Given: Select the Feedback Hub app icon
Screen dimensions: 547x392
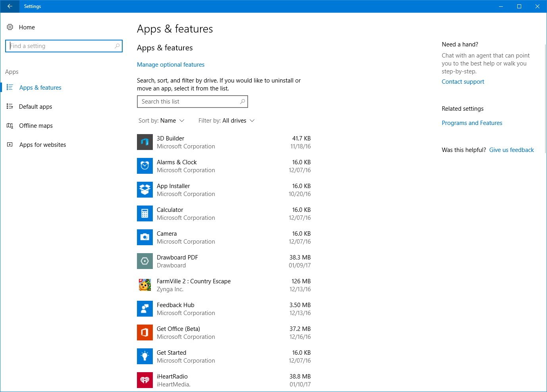Looking at the screenshot, I should [x=145, y=309].
